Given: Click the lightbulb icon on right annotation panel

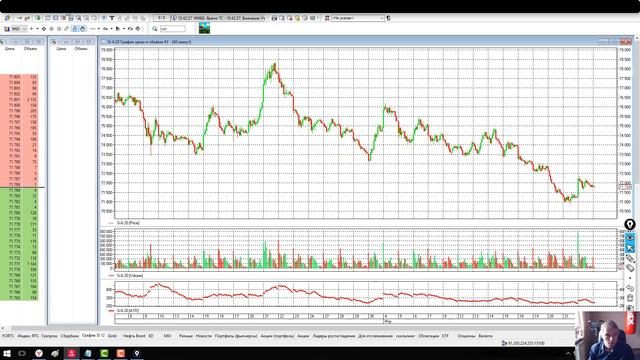Looking at the screenshot, I should pos(630,224).
